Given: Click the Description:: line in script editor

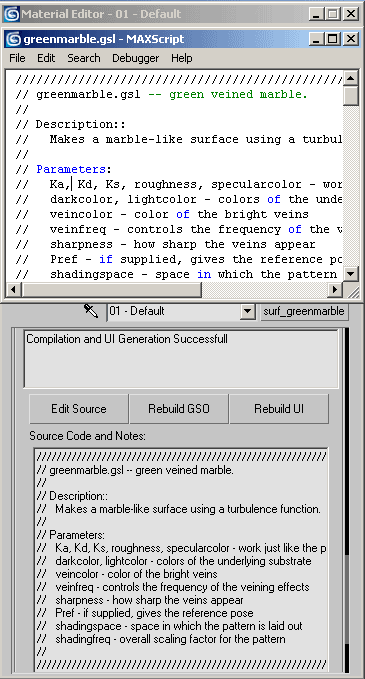Looking at the screenshot, I should pos(71,124).
